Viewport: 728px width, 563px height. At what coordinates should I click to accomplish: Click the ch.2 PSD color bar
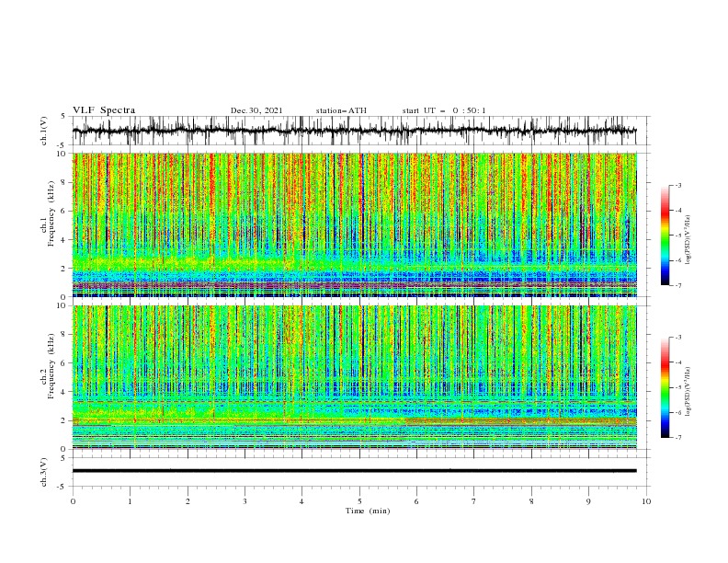point(665,387)
